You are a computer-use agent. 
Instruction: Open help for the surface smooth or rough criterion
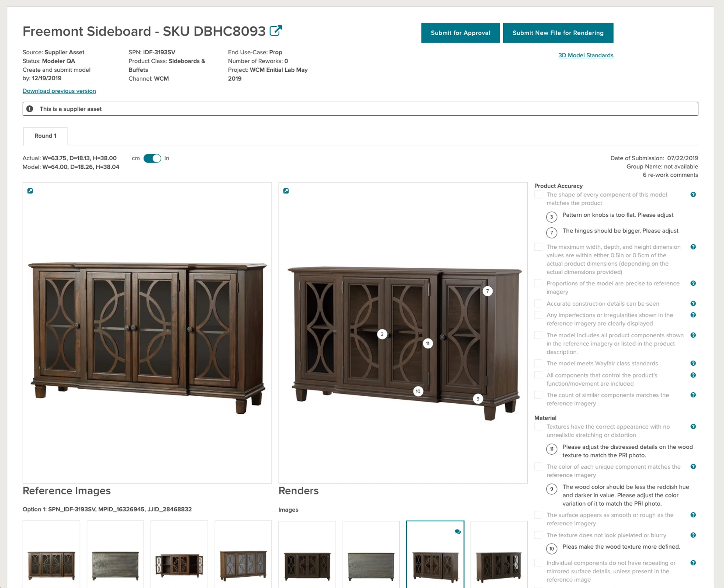pos(693,515)
